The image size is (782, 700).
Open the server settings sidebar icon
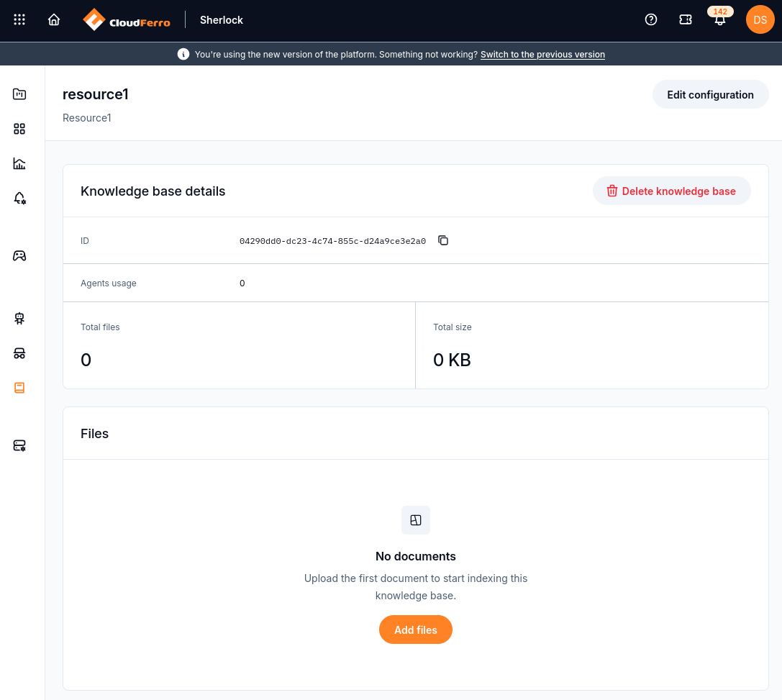tap(19, 446)
